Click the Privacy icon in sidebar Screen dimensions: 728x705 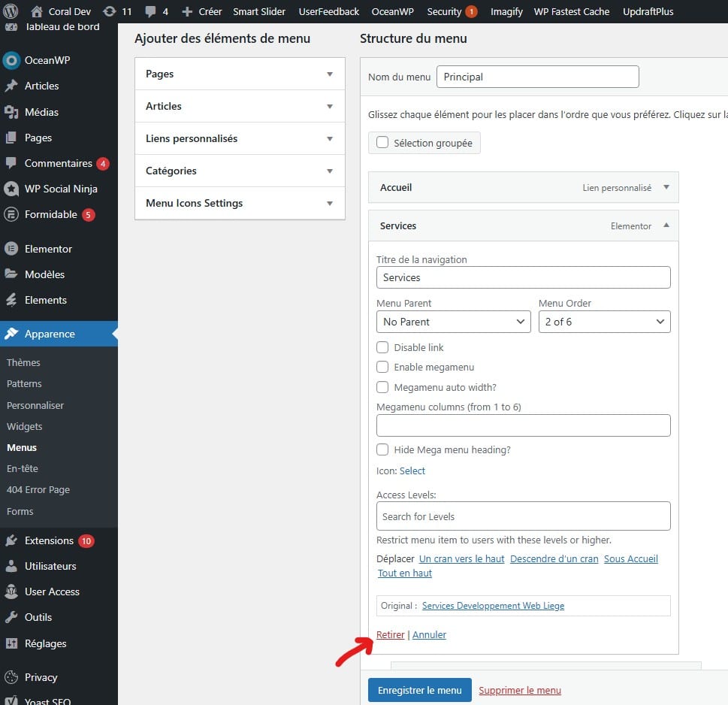click(x=11, y=677)
